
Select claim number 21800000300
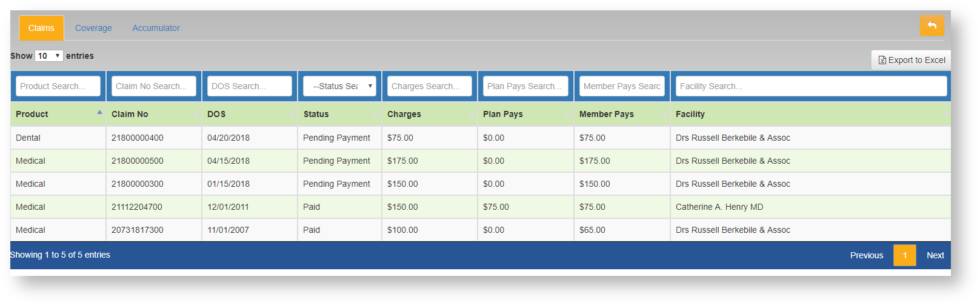tap(138, 184)
